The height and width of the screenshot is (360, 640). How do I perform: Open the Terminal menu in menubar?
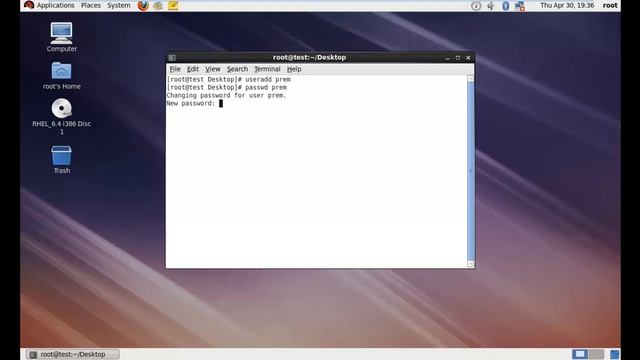(267, 69)
